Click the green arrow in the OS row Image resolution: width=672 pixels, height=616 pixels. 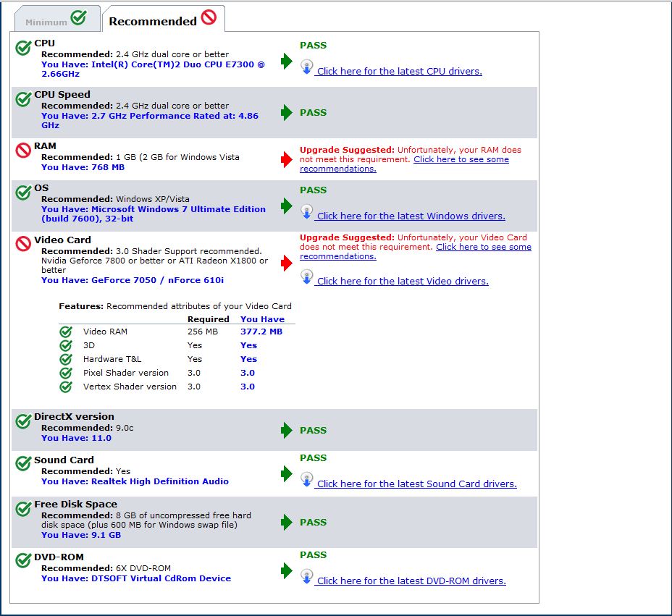pos(286,206)
